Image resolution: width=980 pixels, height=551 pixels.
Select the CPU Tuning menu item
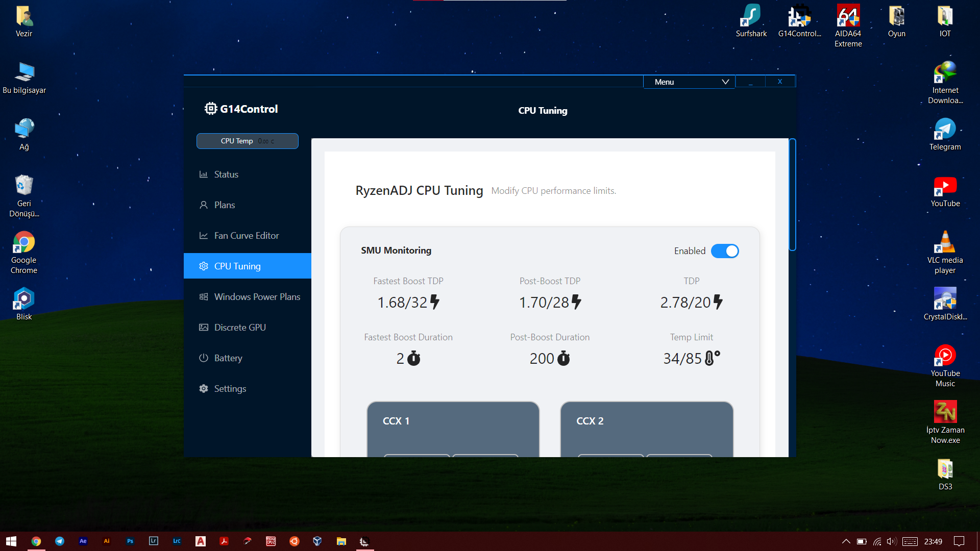point(237,266)
